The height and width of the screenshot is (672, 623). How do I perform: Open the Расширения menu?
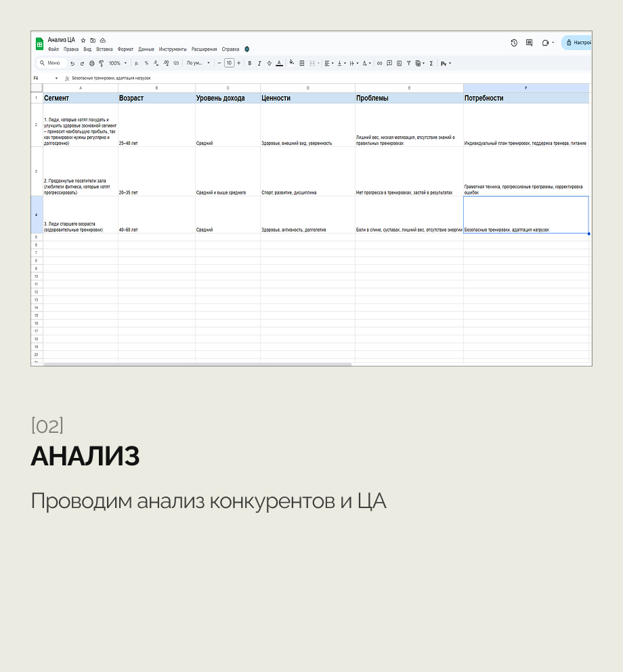tap(205, 49)
